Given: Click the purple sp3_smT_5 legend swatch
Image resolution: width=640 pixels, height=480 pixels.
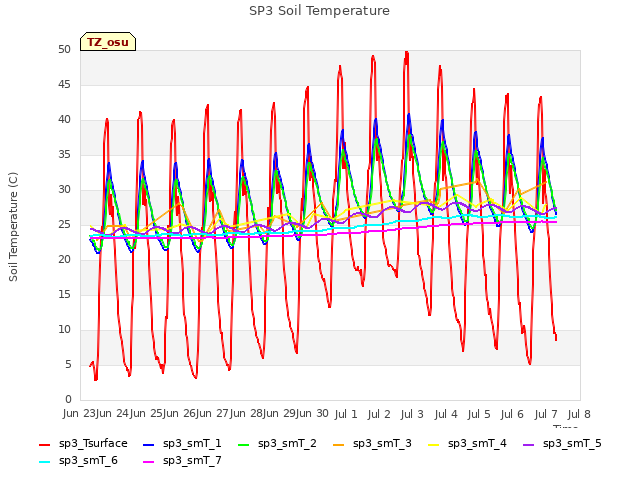Looking at the screenshot, I should (x=529, y=445).
